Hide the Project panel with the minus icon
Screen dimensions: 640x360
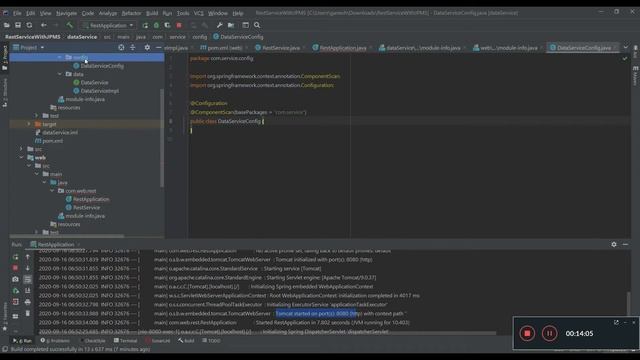[158, 48]
